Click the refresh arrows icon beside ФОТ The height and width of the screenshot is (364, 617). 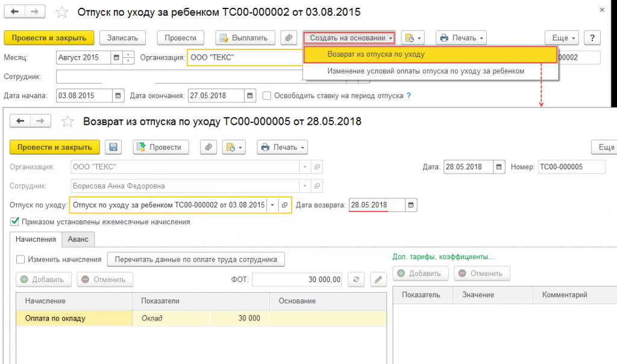pos(356,279)
